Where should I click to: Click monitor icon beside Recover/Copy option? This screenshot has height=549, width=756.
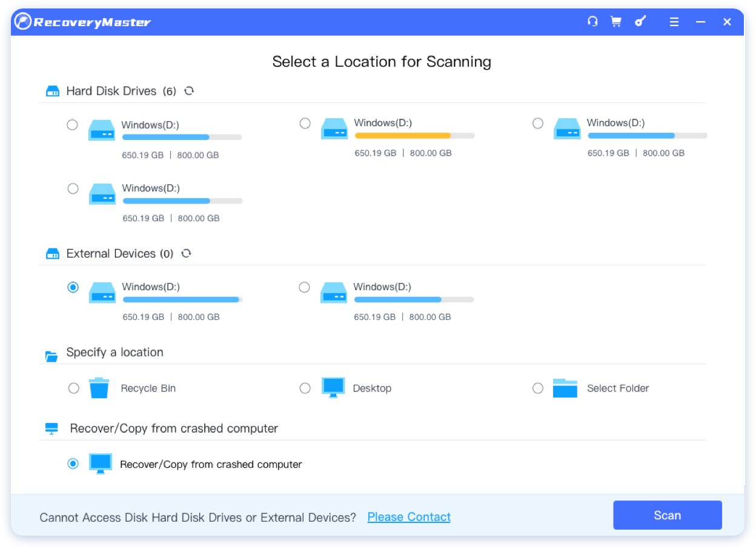click(x=101, y=464)
